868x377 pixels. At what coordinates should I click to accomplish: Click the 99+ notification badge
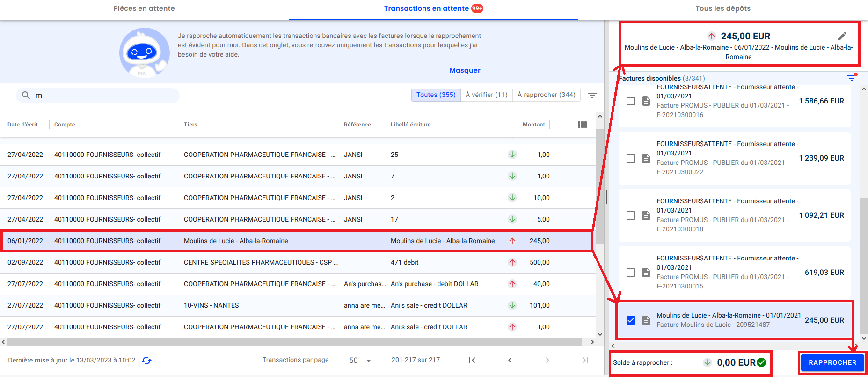point(477,8)
